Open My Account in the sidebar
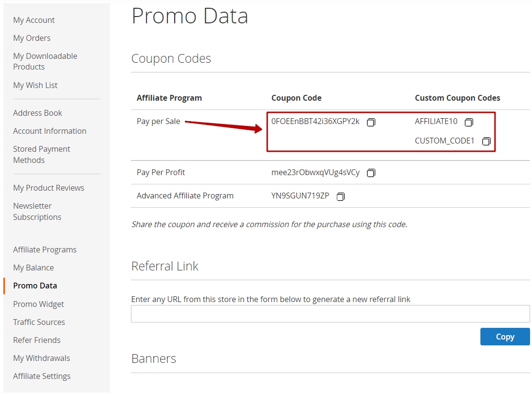Image resolution: width=532 pixels, height=394 pixels. click(x=34, y=20)
